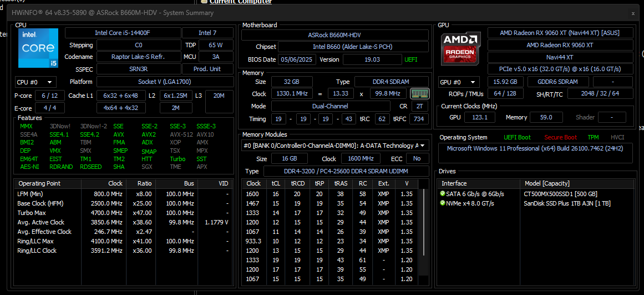Screen dimensions: 644x295
Task: Click the BIOS version 19.03 field
Action: click(372, 59)
